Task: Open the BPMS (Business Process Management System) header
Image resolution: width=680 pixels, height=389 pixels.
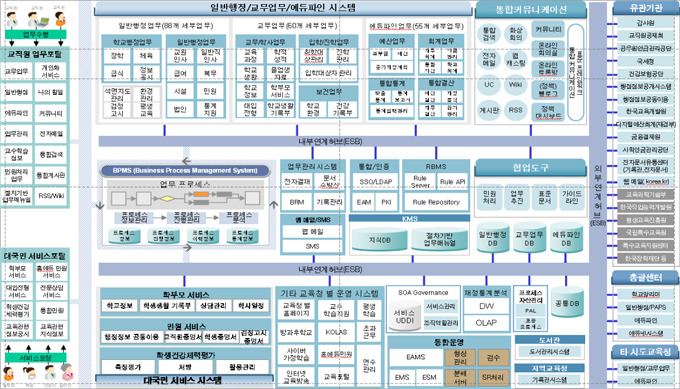Action: [x=185, y=170]
